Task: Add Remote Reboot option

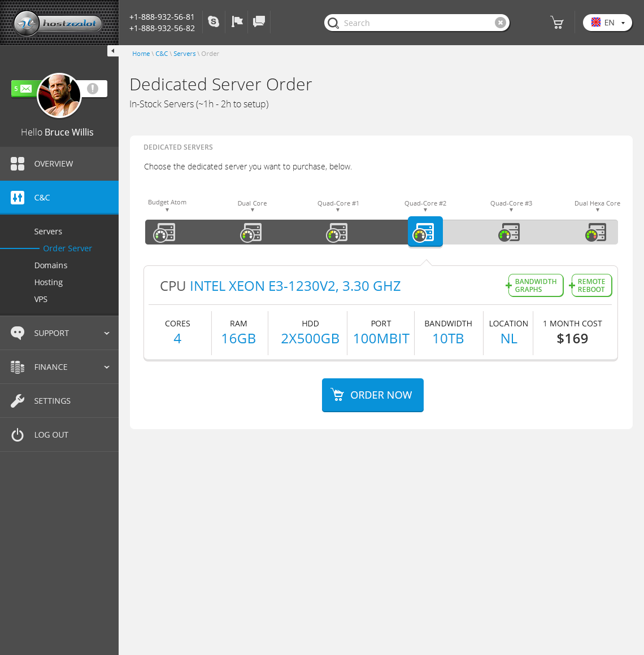Action: click(591, 286)
